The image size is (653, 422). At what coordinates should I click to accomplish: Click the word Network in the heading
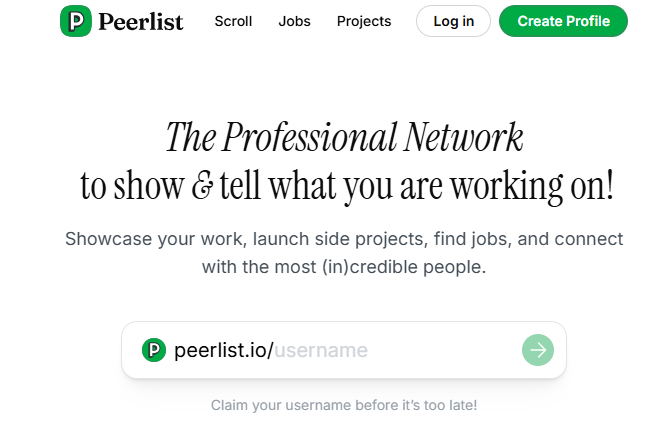coord(463,137)
